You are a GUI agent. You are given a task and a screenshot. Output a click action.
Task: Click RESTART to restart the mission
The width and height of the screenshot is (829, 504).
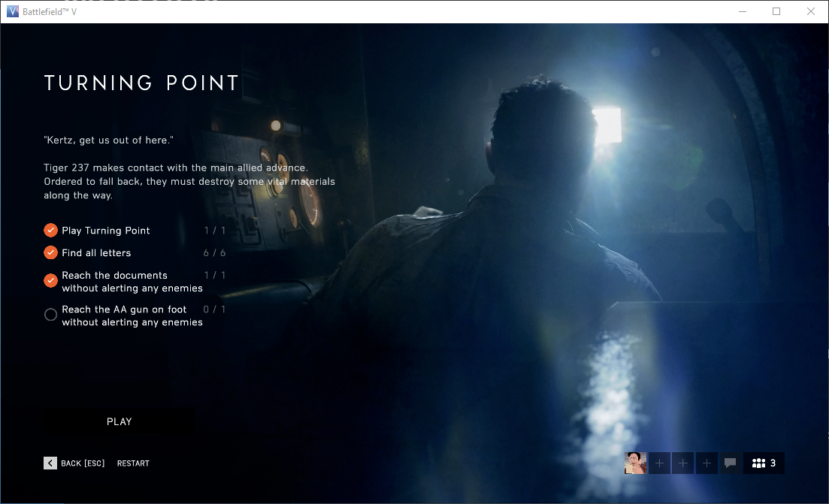(133, 463)
